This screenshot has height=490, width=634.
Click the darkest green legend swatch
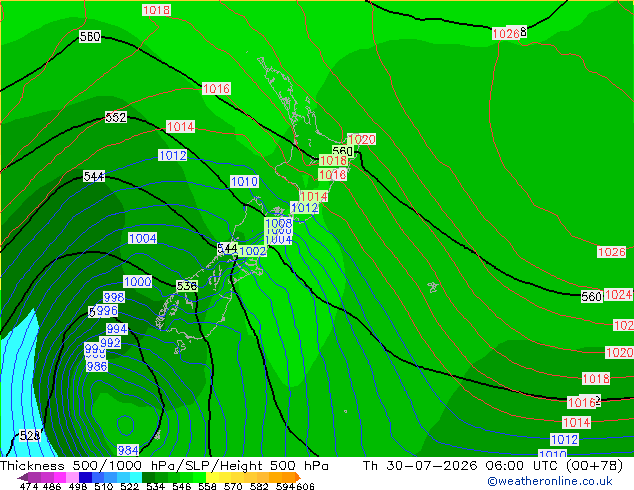click(148, 477)
